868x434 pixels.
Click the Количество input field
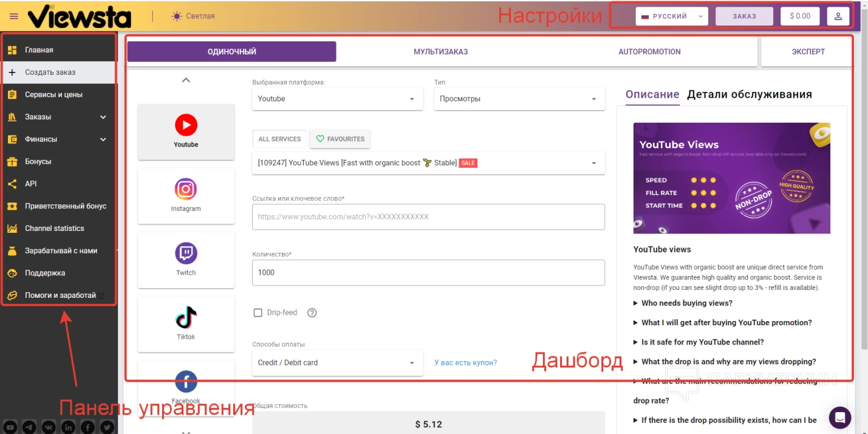click(x=428, y=273)
